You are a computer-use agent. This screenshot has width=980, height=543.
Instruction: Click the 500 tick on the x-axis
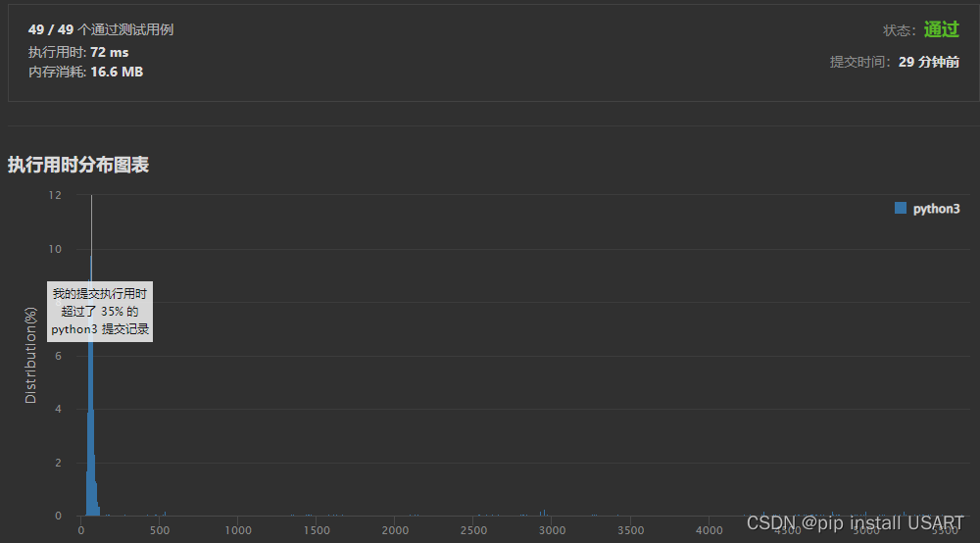(x=160, y=530)
